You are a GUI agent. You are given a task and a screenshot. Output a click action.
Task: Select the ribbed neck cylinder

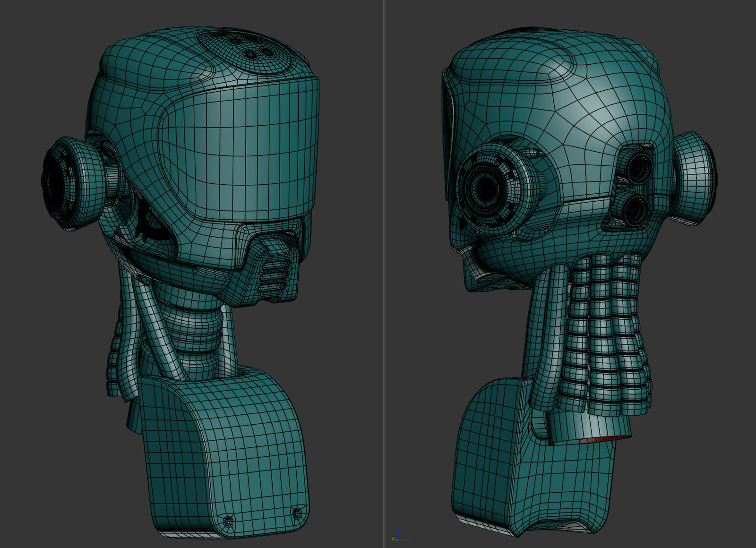click(x=196, y=326)
